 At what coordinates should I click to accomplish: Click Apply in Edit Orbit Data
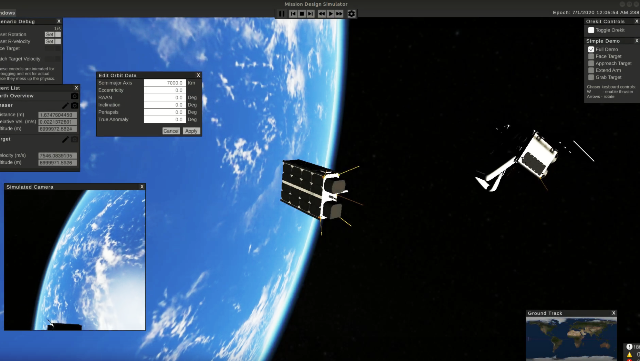coord(191,131)
